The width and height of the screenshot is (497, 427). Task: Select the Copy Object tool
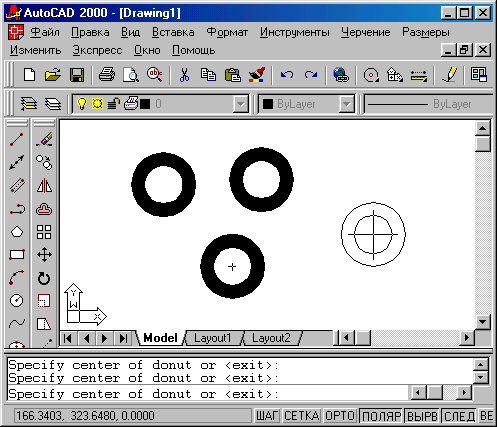pyautogui.click(x=44, y=163)
